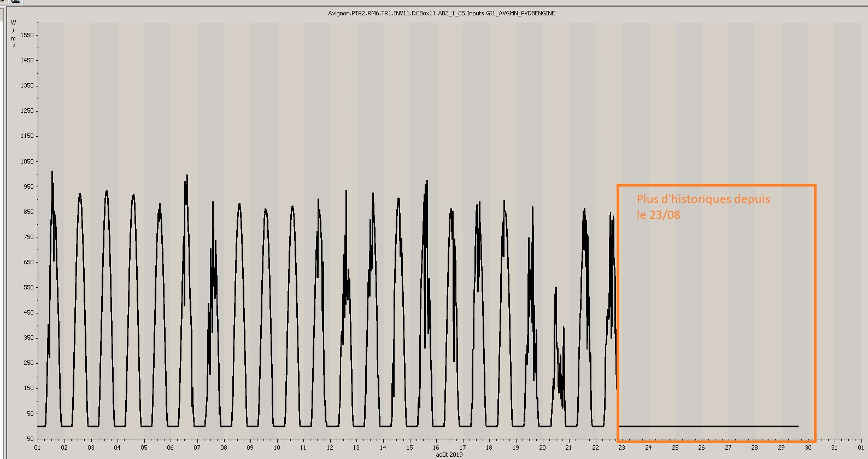Image resolution: width=868 pixels, height=459 pixels.
Task: Click the 10 date tick on the time axis
Action: pyautogui.click(x=277, y=448)
